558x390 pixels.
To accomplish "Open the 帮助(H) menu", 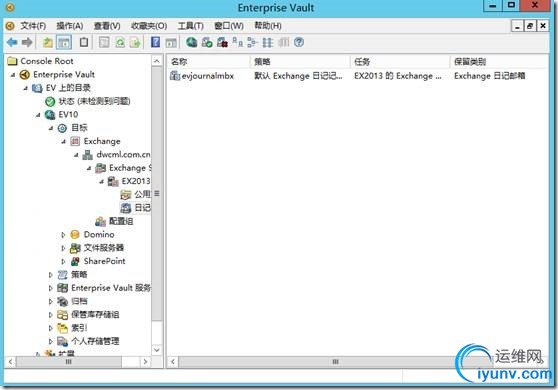I will (x=268, y=26).
